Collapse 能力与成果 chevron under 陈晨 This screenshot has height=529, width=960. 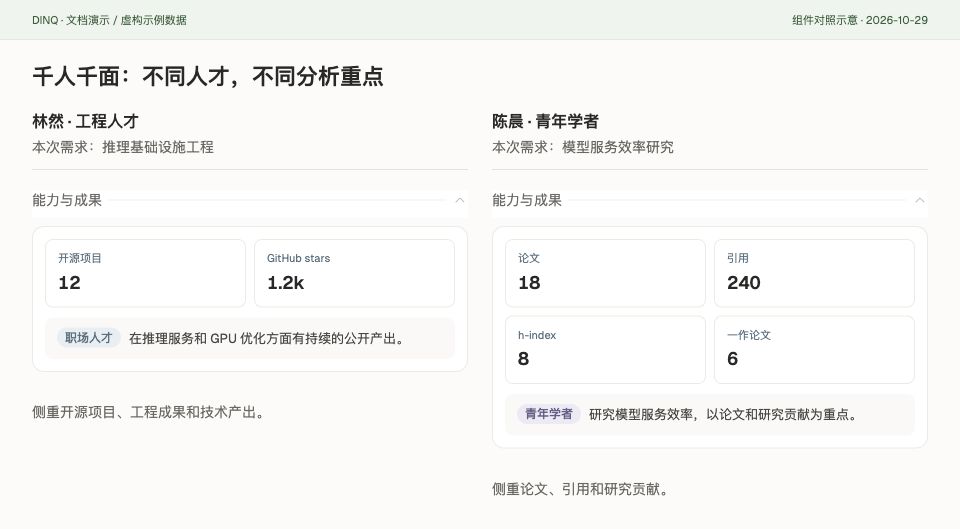(920, 200)
